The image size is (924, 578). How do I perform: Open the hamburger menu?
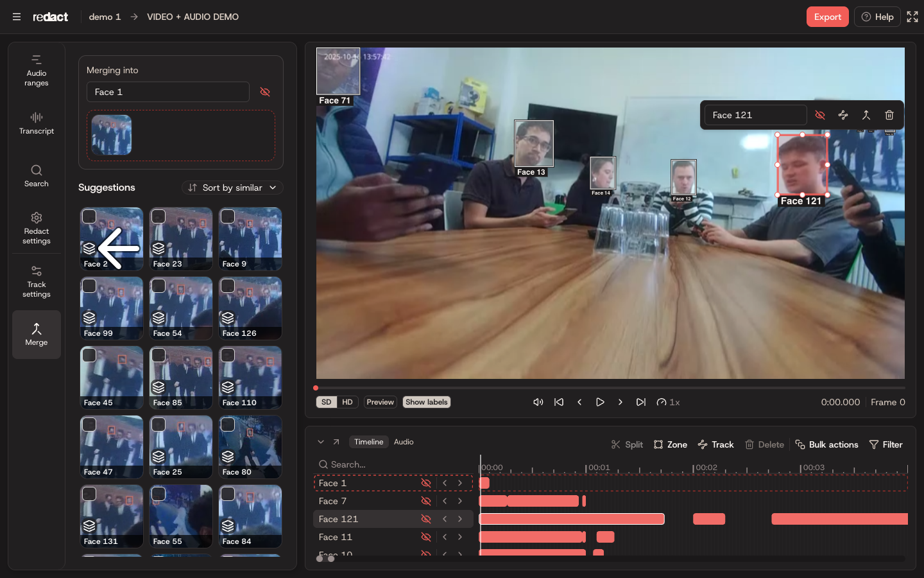point(17,17)
